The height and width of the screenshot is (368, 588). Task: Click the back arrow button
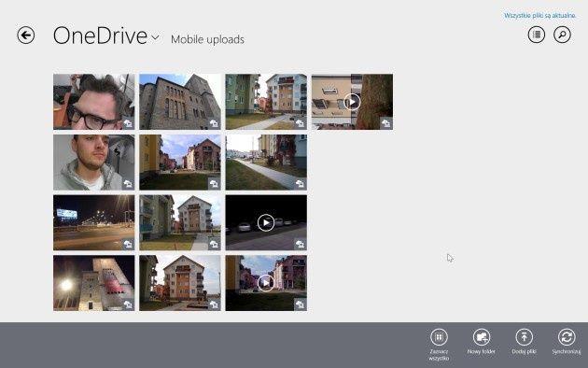[x=26, y=35]
